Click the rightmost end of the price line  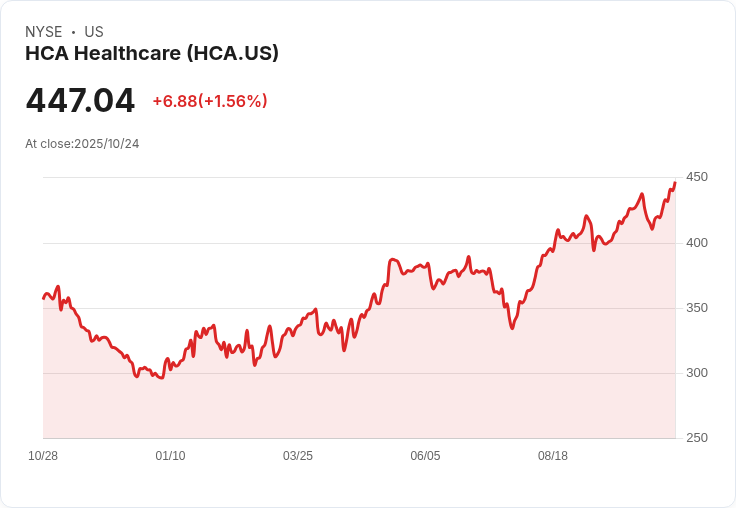pyautogui.click(x=675, y=183)
